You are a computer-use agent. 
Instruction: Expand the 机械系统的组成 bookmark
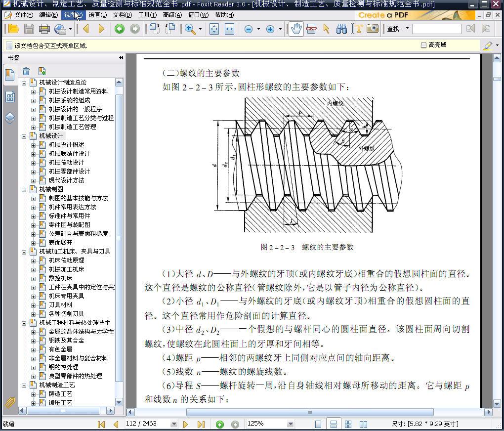pos(33,101)
